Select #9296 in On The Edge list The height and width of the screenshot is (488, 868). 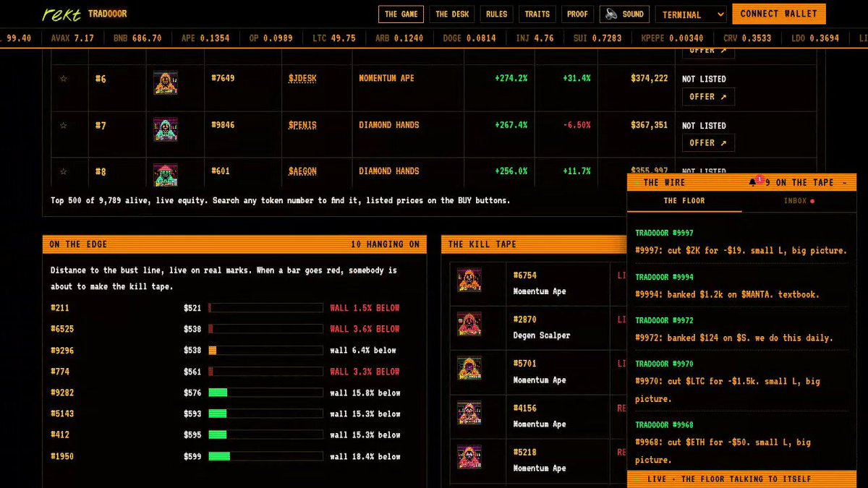[62, 351]
